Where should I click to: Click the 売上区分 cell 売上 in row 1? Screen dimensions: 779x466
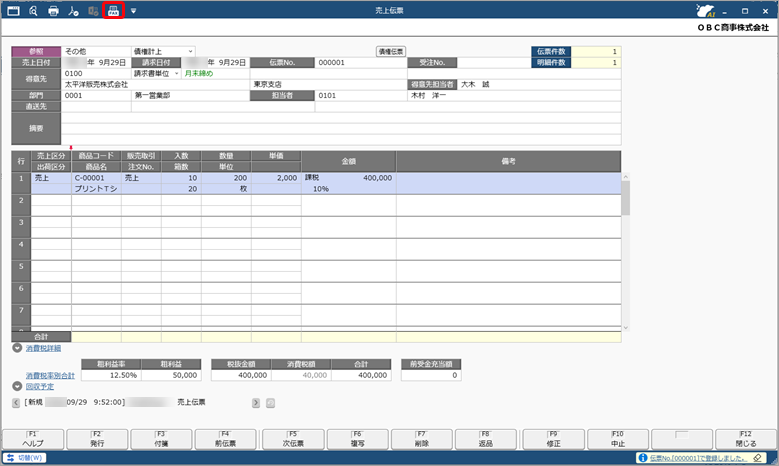[51, 177]
